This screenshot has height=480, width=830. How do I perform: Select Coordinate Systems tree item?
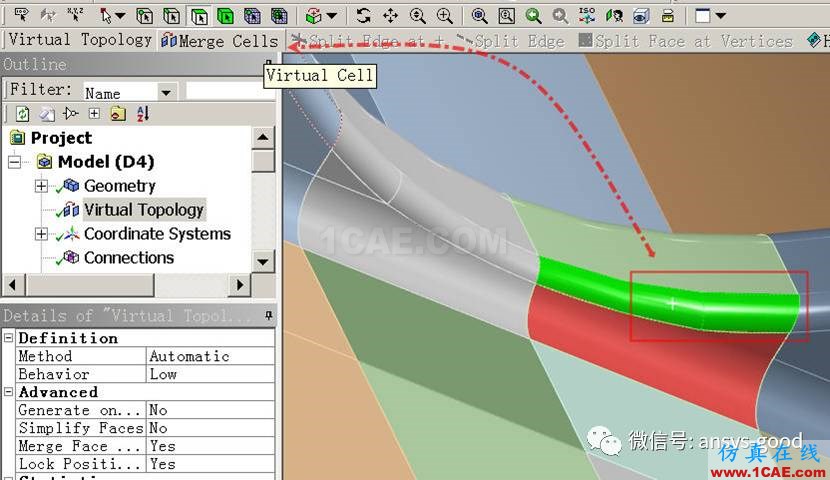coord(157,234)
